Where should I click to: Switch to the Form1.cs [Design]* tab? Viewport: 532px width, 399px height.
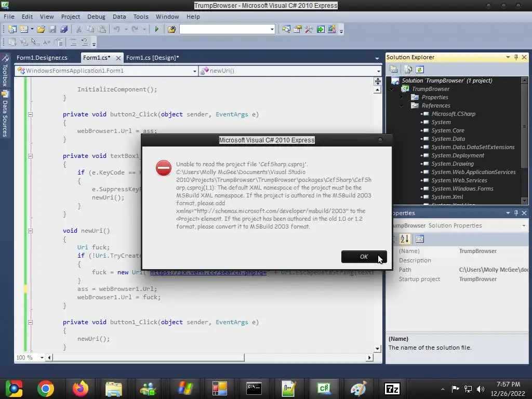click(152, 58)
